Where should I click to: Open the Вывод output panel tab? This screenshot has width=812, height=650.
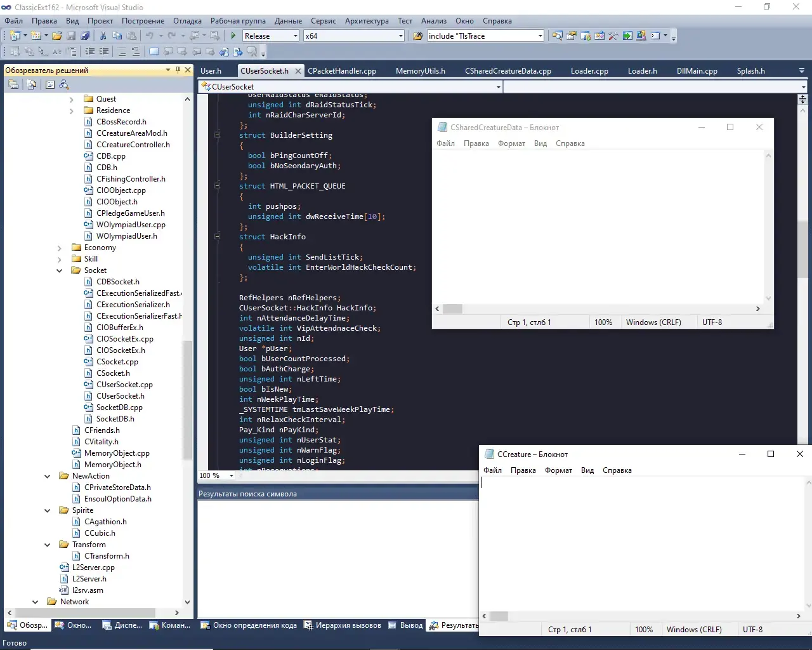[x=405, y=625]
